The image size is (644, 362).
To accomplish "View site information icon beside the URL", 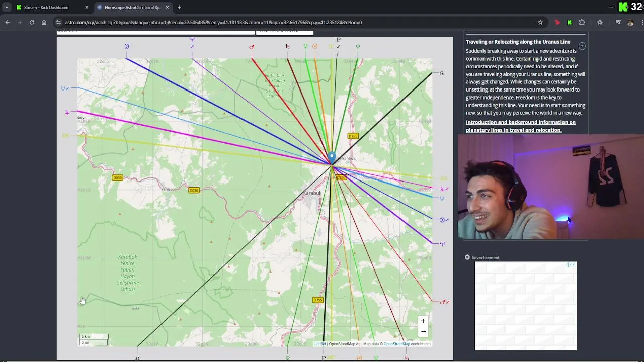I will (x=59, y=22).
